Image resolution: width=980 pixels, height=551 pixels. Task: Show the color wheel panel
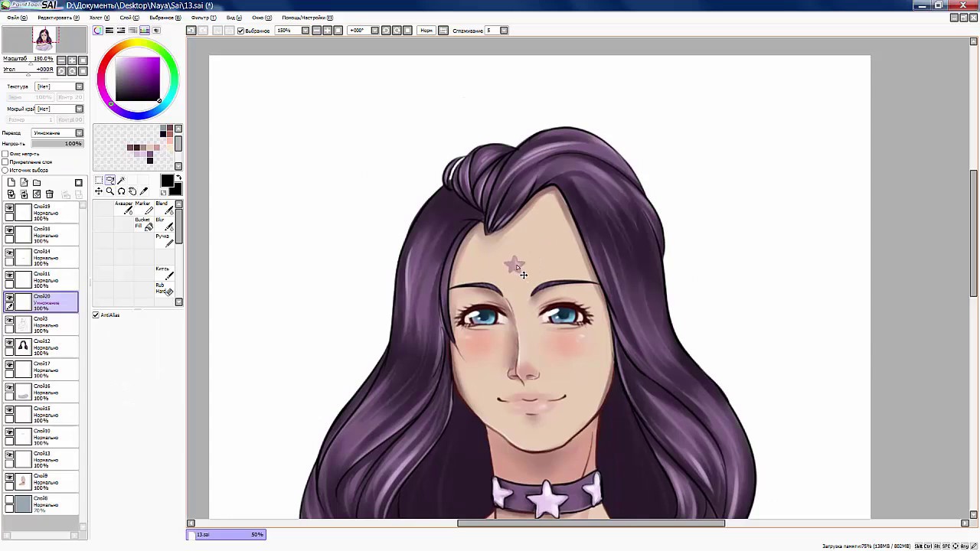(98, 31)
